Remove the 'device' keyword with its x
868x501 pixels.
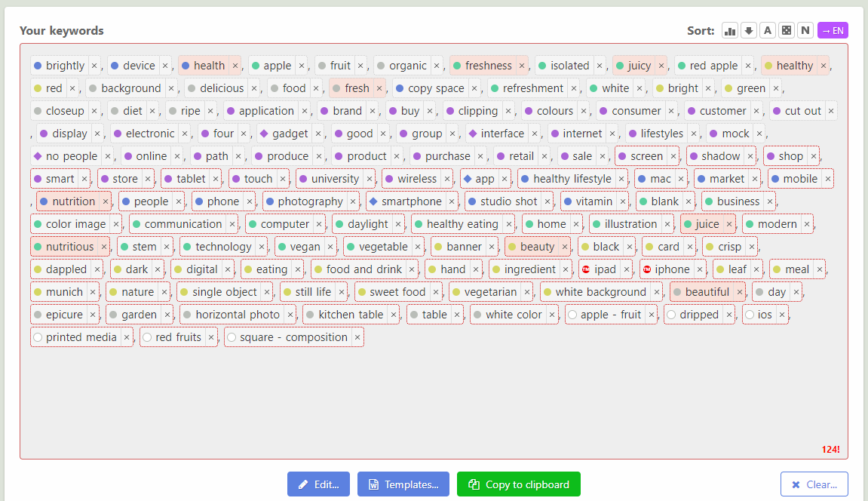point(165,66)
